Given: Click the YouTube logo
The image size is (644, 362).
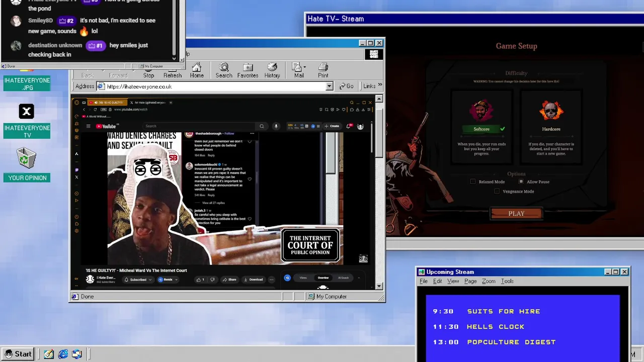Looking at the screenshot, I should tap(107, 126).
